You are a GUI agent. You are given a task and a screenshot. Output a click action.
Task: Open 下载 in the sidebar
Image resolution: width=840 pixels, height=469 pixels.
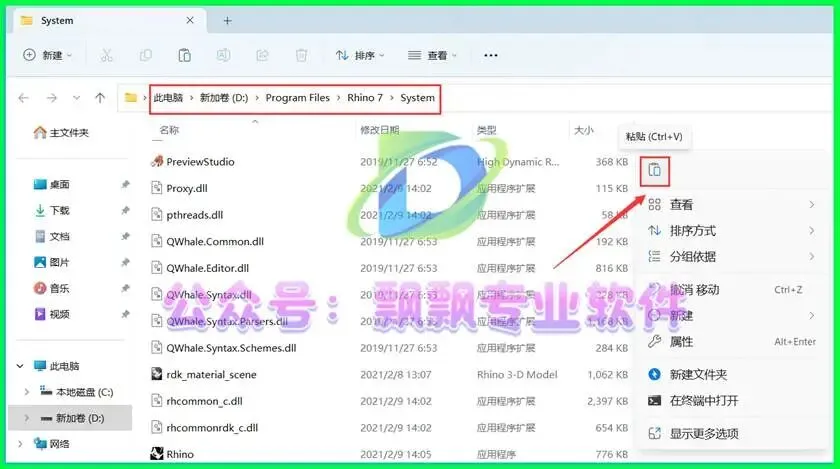coord(52,210)
